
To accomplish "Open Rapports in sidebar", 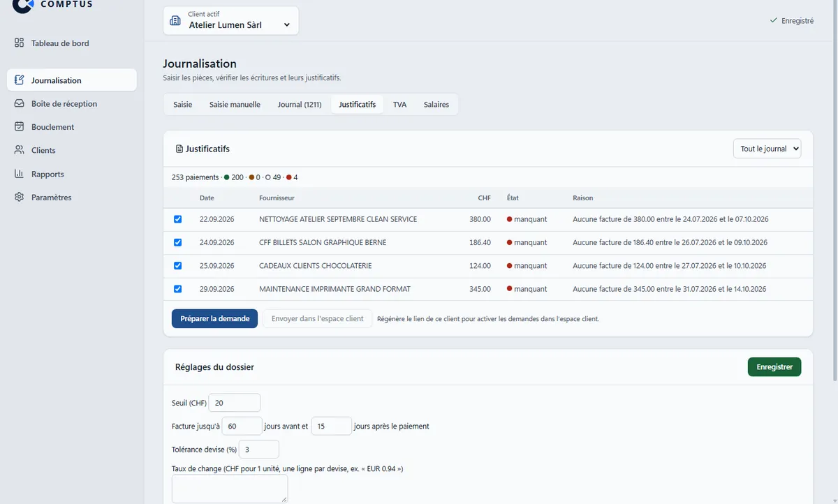I will [72, 174].
